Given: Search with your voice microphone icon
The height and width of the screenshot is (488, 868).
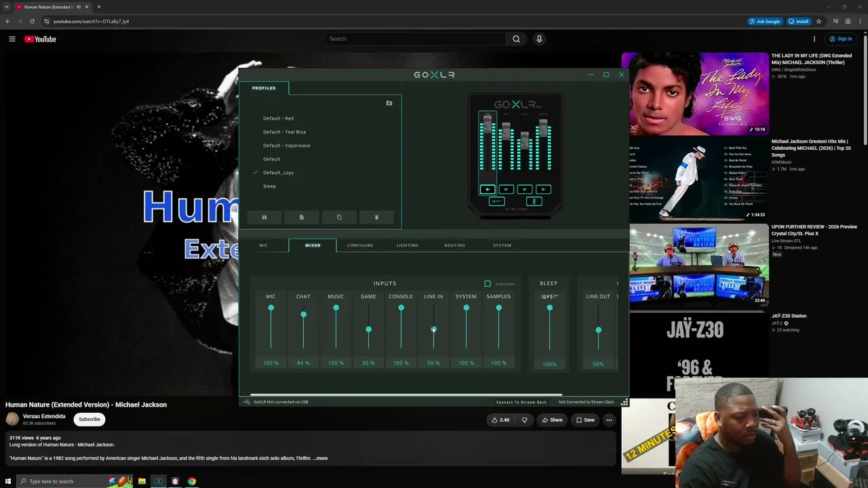Looking at the screenshot, I should click(539, 39).
